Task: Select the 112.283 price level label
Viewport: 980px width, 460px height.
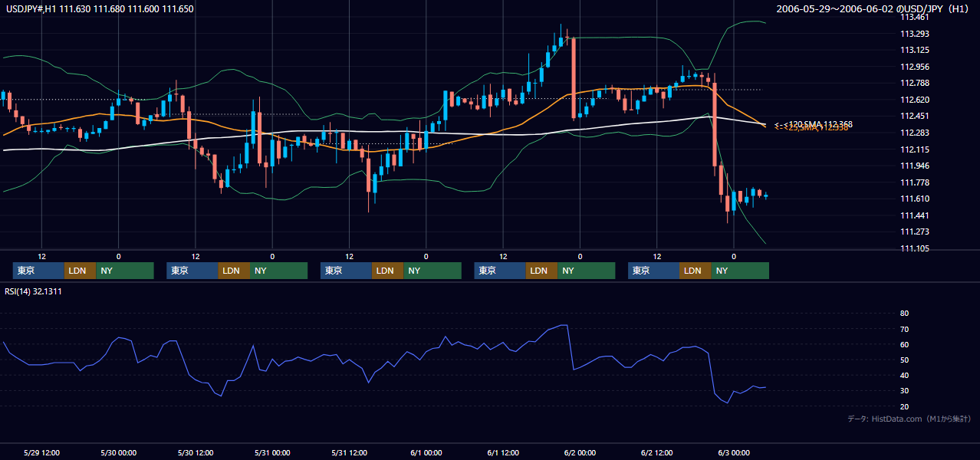Action: [915, 133]
